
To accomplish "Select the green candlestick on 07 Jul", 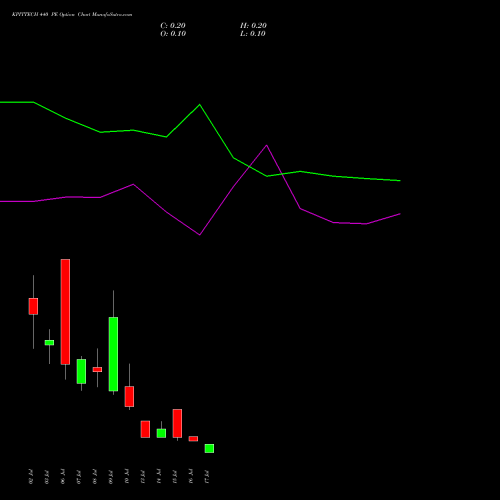I will click(x=81, y=371).
